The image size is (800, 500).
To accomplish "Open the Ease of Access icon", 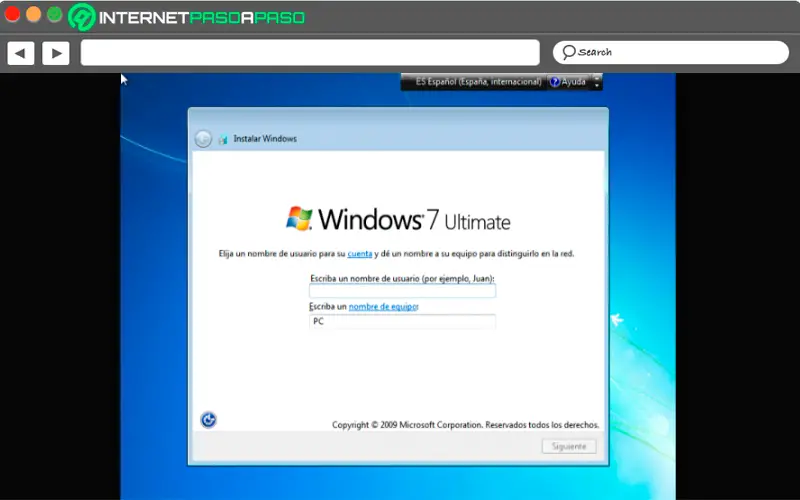I will point(208,420).
